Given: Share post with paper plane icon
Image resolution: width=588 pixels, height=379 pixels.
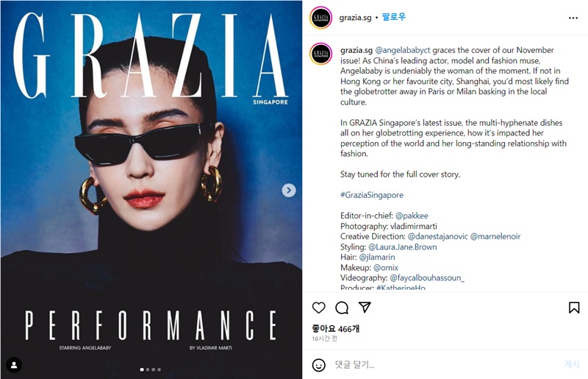Looking at the screenshot, I should [365, 308].
